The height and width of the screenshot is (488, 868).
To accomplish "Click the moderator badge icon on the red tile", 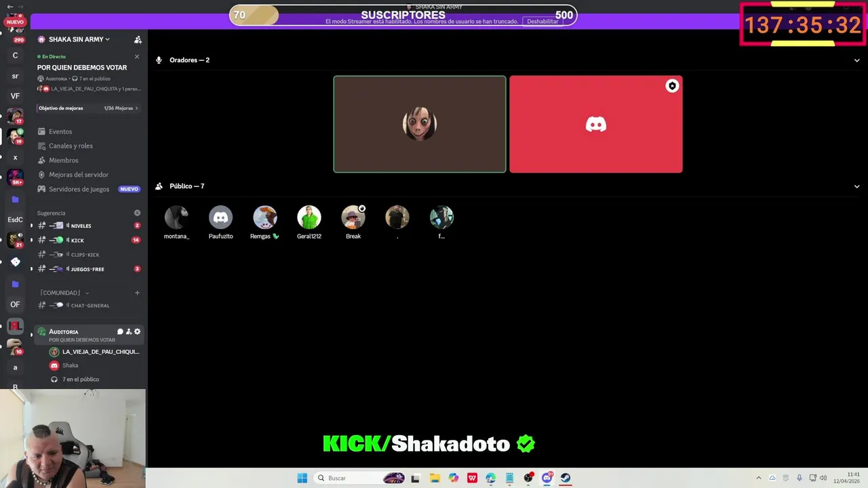I will (x=672, y=86).
